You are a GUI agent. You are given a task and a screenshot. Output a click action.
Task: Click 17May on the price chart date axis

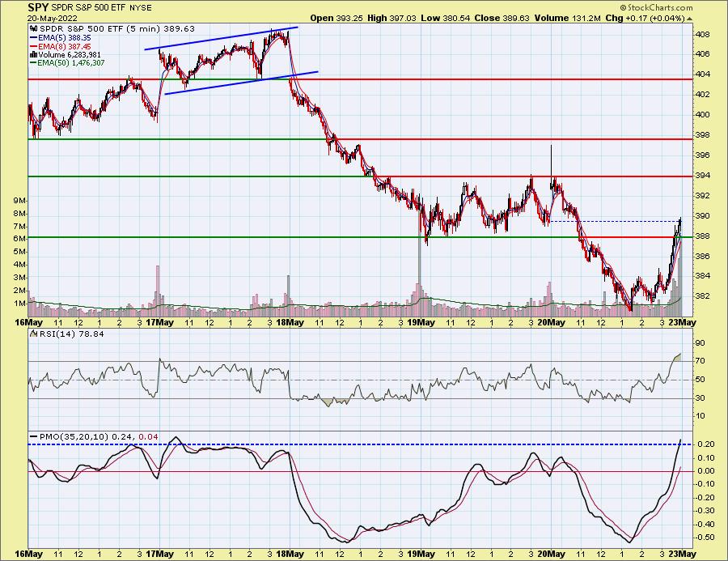[x=159, y=322]
